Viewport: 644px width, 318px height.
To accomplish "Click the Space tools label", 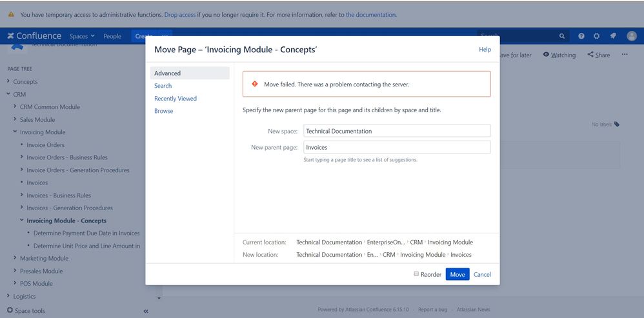I will [x=30, y=311].
